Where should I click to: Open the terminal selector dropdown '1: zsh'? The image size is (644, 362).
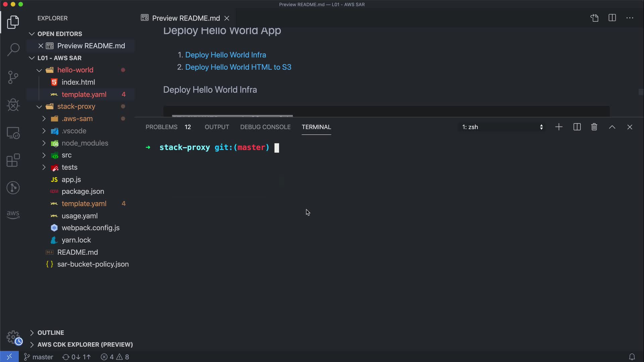(x=502, y=127)
